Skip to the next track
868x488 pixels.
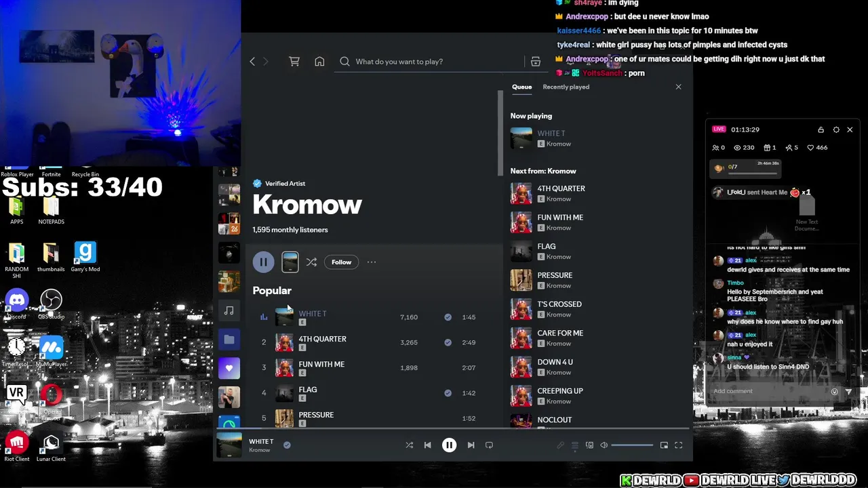471,445
